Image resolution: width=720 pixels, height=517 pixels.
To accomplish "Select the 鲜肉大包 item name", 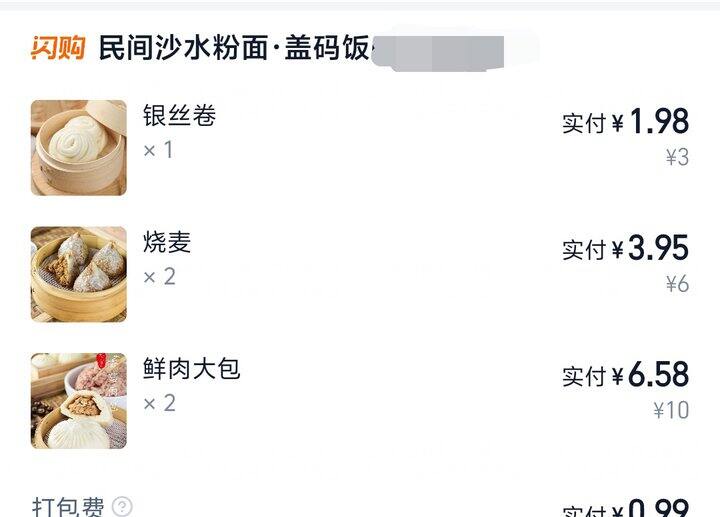I will coord(192,369).
